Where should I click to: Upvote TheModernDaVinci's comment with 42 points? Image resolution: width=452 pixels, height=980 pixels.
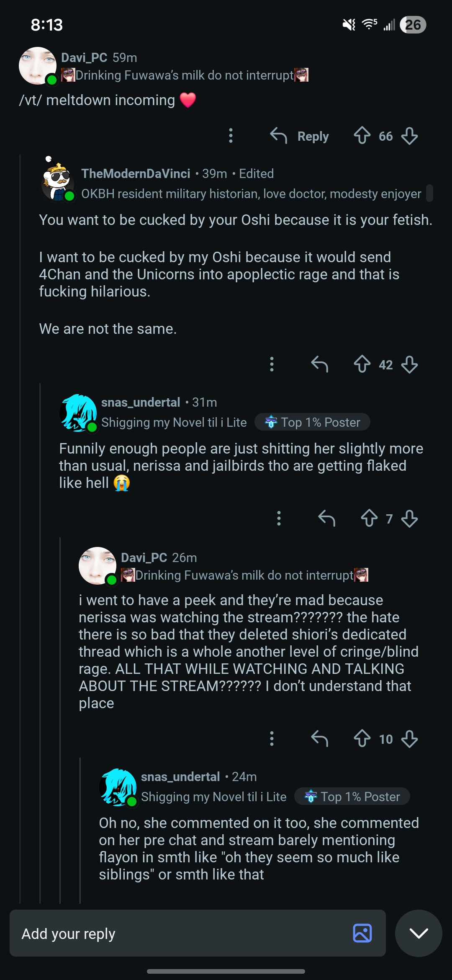(362, 364)
